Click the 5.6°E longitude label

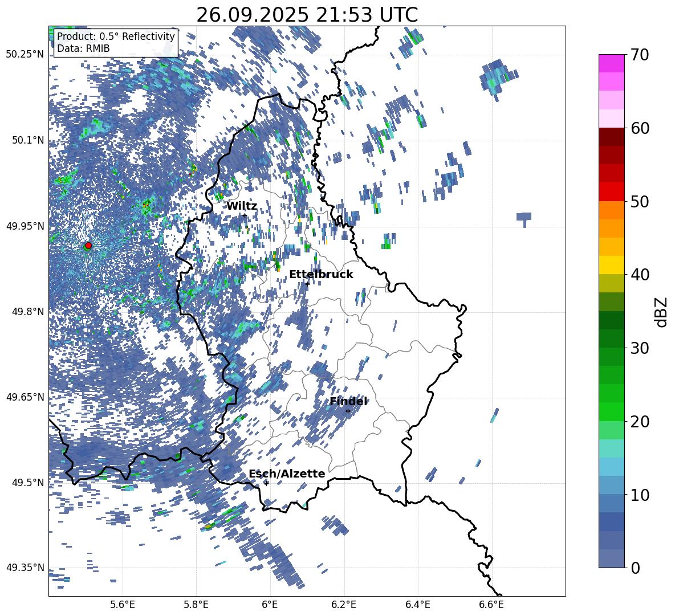[x=123, y=605]
